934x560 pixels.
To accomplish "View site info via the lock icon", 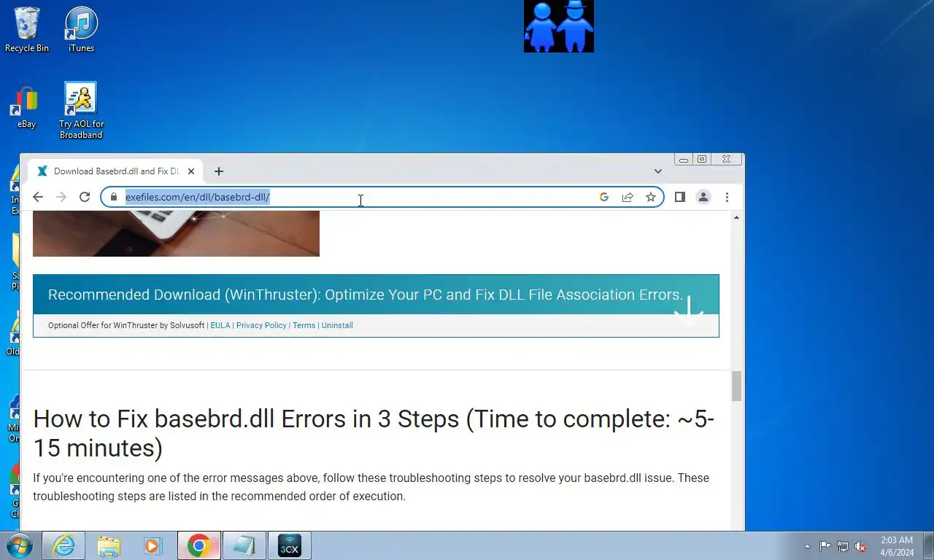I will pyautogui.click(x=113, y=197).
